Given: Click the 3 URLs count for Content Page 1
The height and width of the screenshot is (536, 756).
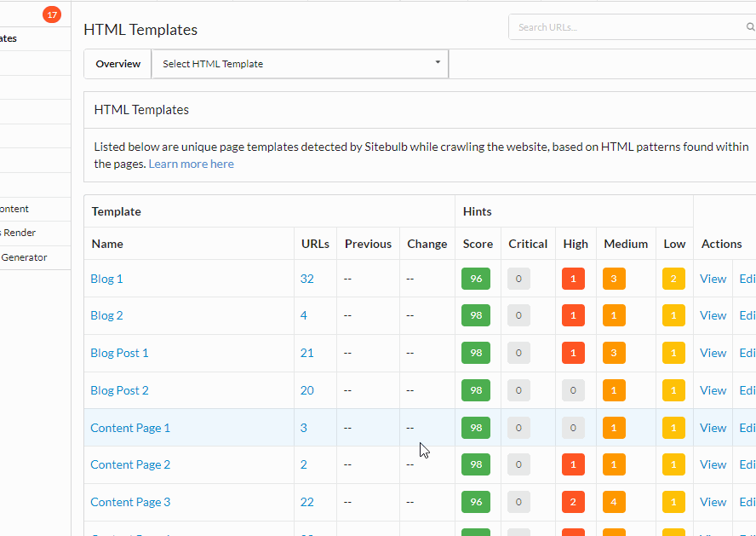Looking at the screenshot, I should point(304,428).
